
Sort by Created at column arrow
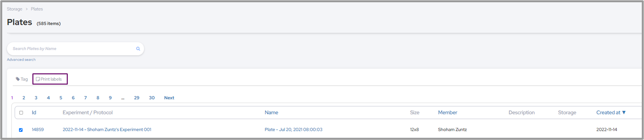[x=624, y=112]
